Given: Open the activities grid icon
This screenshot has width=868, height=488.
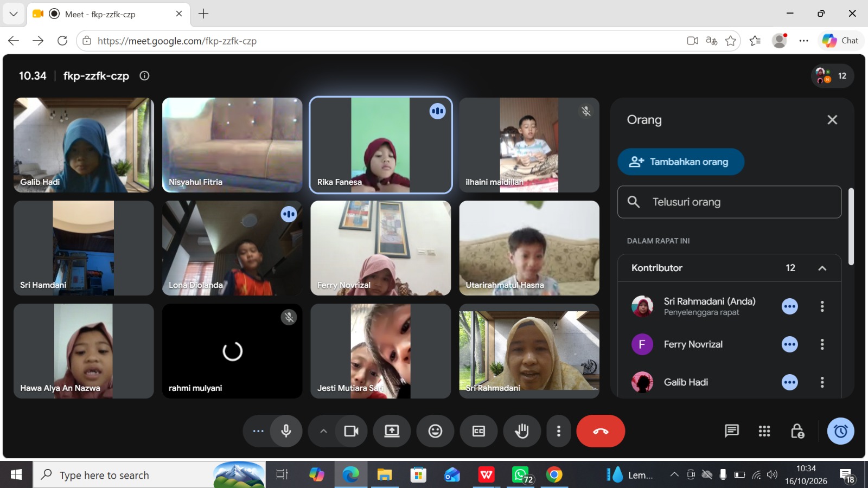Looking at the screenshot, I should [x=764, y=431].
